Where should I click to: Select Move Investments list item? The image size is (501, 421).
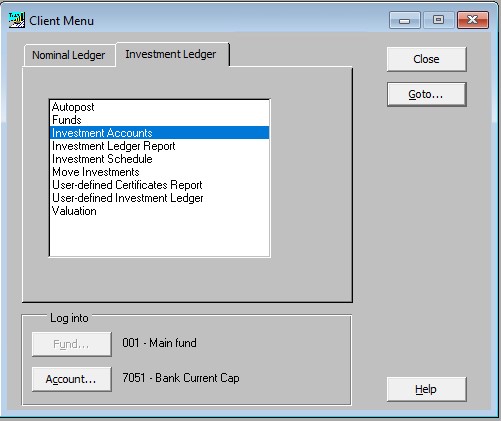click(159, 172)
